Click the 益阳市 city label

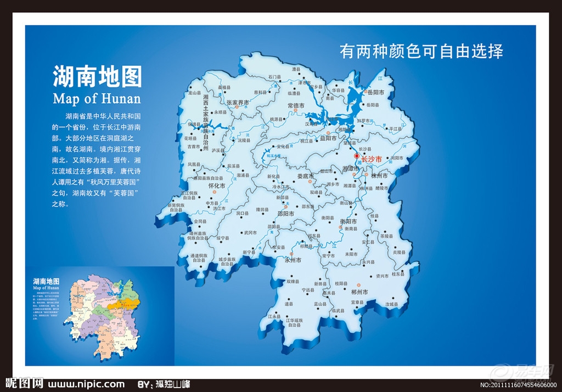click(328, 138)
